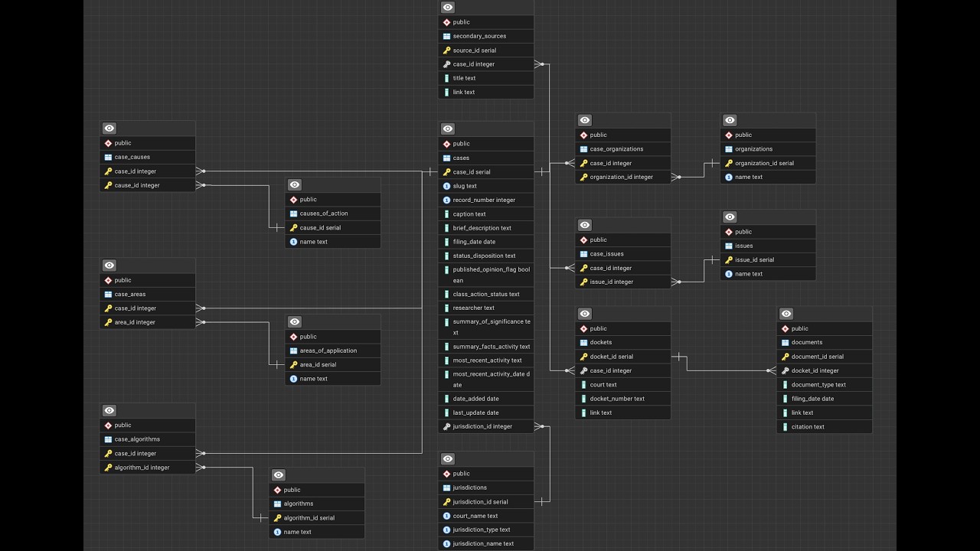Click column icon beside citation text
The image size is (980, 551).
[x=785, y=427]
